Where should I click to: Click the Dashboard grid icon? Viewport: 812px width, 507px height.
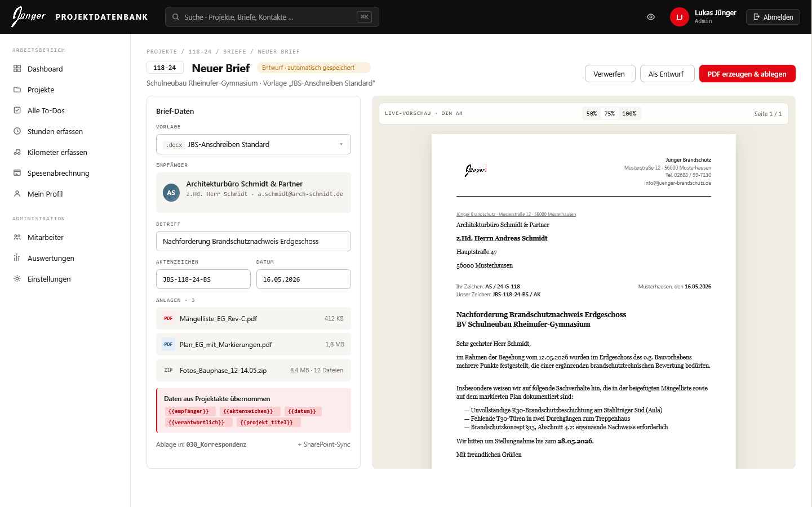[17, 69]
